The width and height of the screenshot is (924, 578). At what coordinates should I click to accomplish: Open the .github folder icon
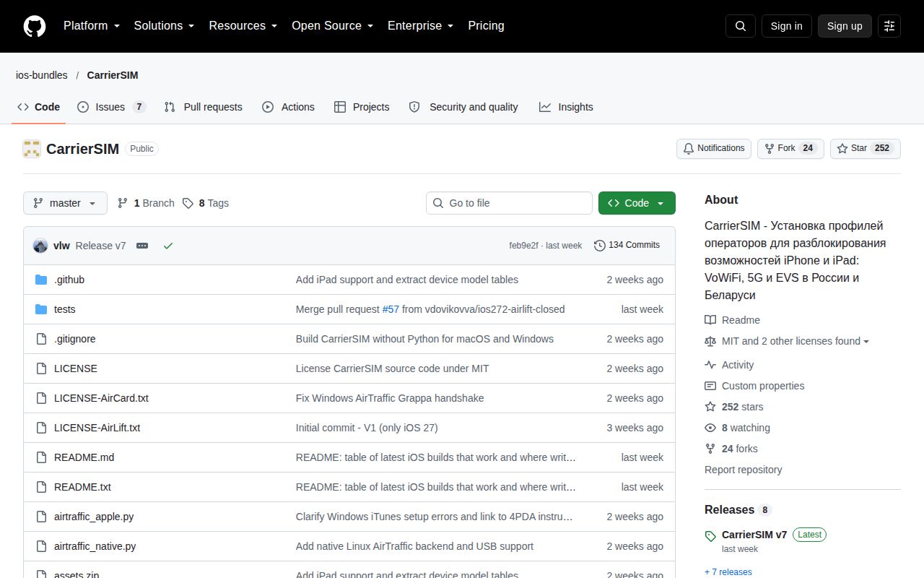tap(41, 280)
